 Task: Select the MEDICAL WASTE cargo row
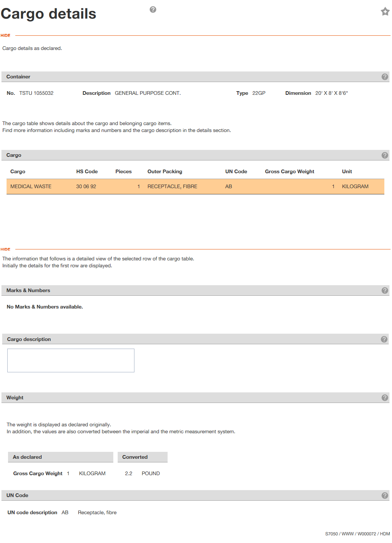(195, 186)
